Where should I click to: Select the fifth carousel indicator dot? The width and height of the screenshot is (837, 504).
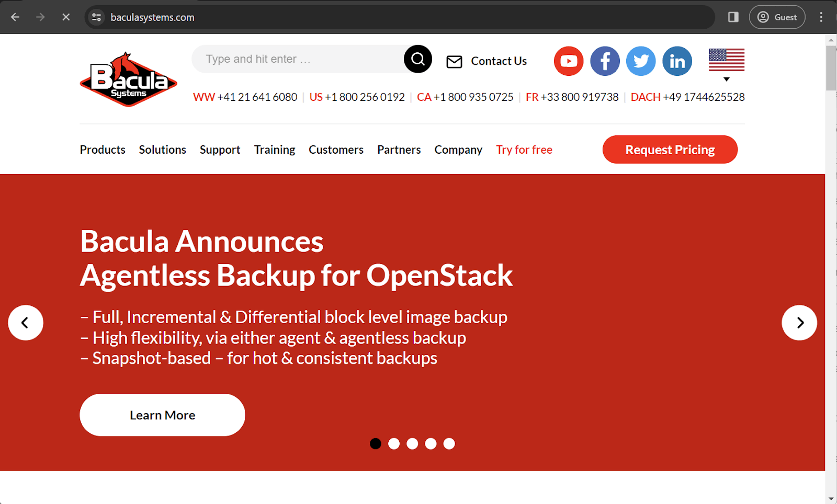click(x=448, y=443)
